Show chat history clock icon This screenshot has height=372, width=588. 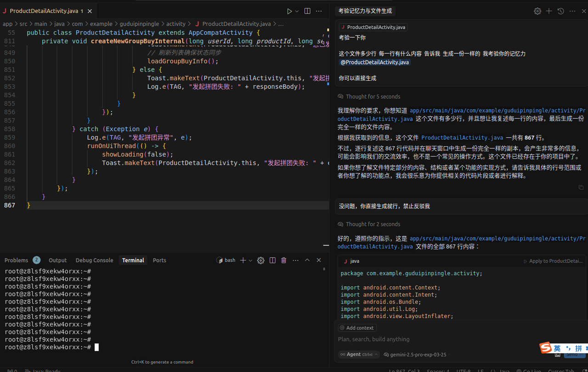point(560,11)
